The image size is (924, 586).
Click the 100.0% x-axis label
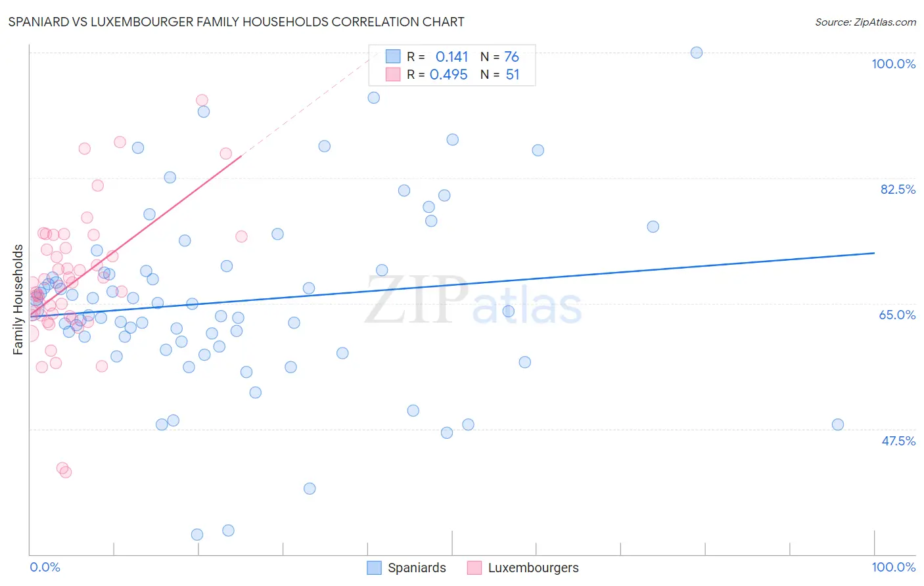pyautogui.click(x=893, y=567)
